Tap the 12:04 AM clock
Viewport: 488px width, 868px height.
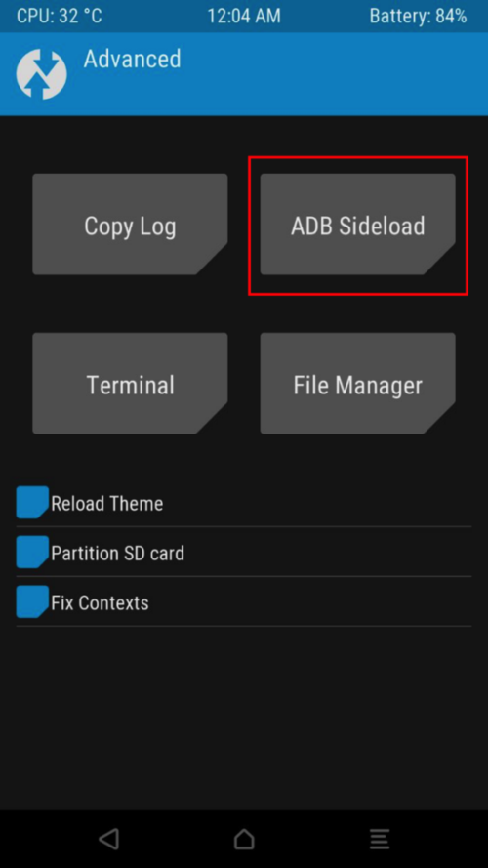244,16
